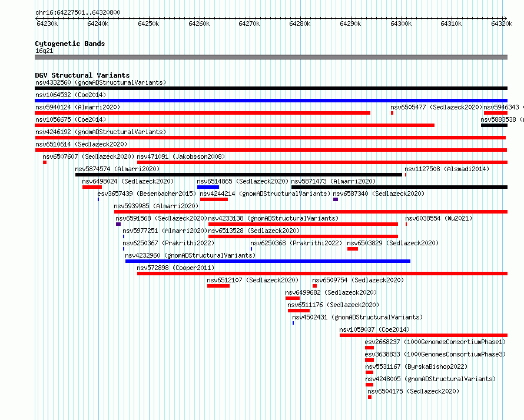Viewport: 524px width, 420px height.
Task: Open nsv4233138 gnomAD variant label
Action: click(273, 218)
